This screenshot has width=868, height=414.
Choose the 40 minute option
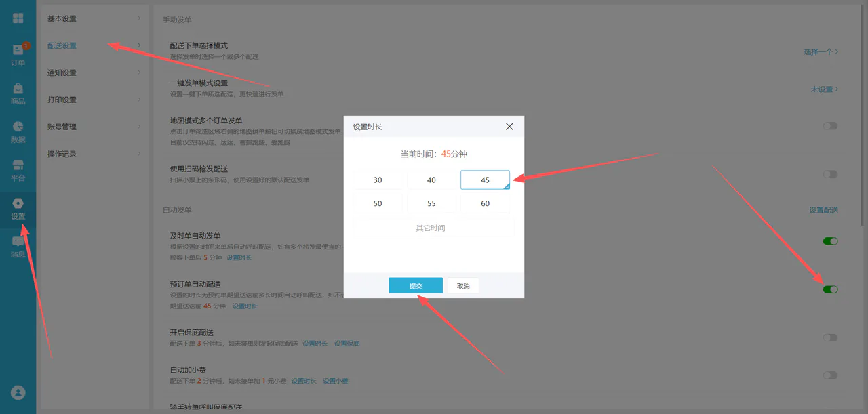[431, 180]
